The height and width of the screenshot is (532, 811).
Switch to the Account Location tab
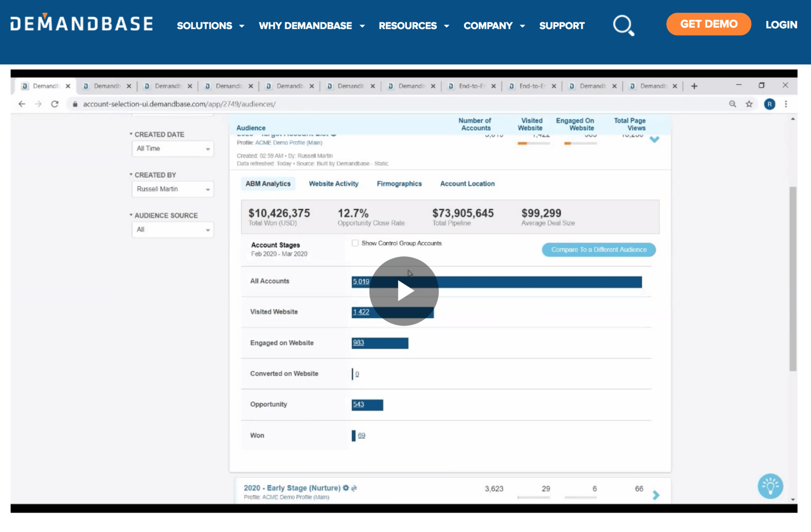click(467, 184)
